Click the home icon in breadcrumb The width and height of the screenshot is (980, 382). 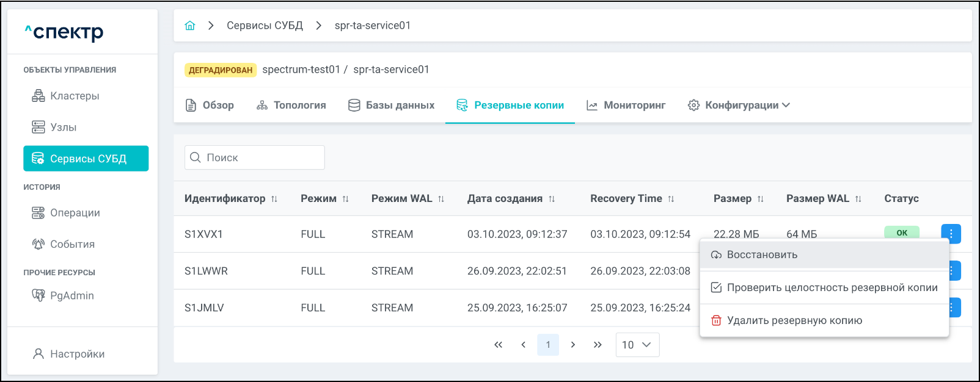click(x=190, y=26)
